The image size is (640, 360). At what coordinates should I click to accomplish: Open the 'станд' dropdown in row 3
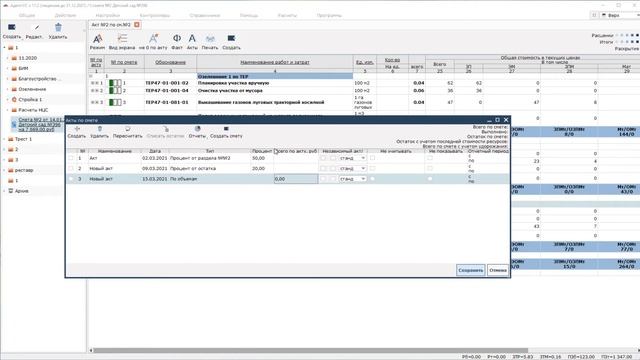tap(353, 179)
